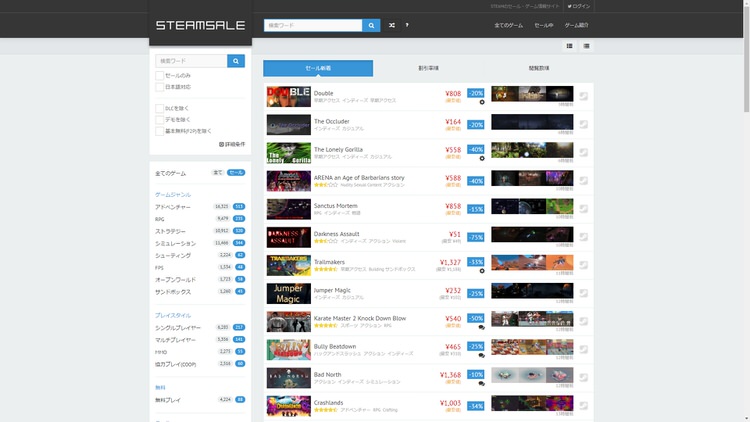The width and height of the screenshot is (750, 422).
Task: Open the question mark help icon
Action: point(407,25)
